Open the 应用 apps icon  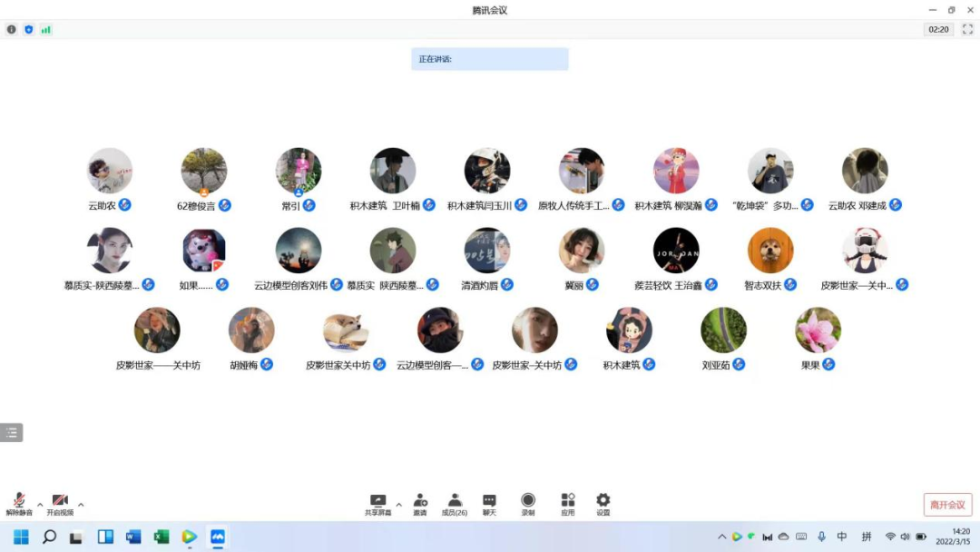coord(568,504)
